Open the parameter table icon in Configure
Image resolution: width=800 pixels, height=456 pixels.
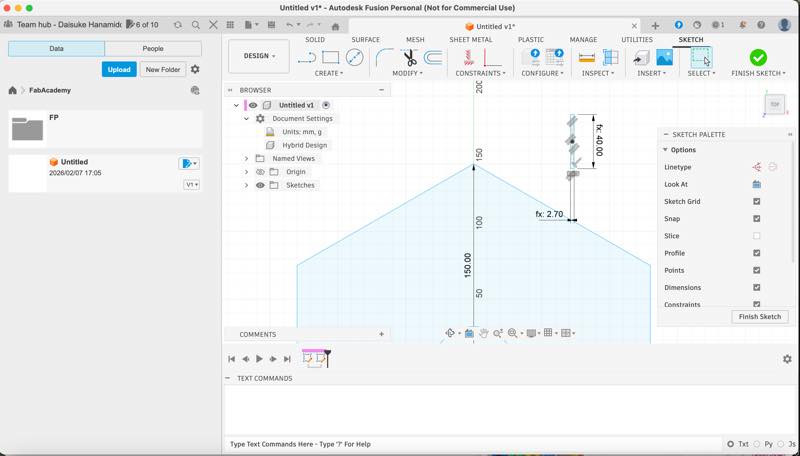click(x=554, y=57)
